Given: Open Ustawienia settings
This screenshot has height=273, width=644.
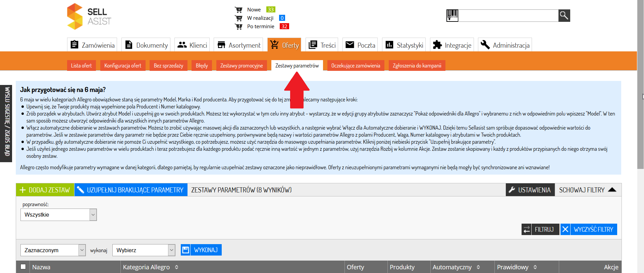Looking at the screenshot, I should 530,190.
